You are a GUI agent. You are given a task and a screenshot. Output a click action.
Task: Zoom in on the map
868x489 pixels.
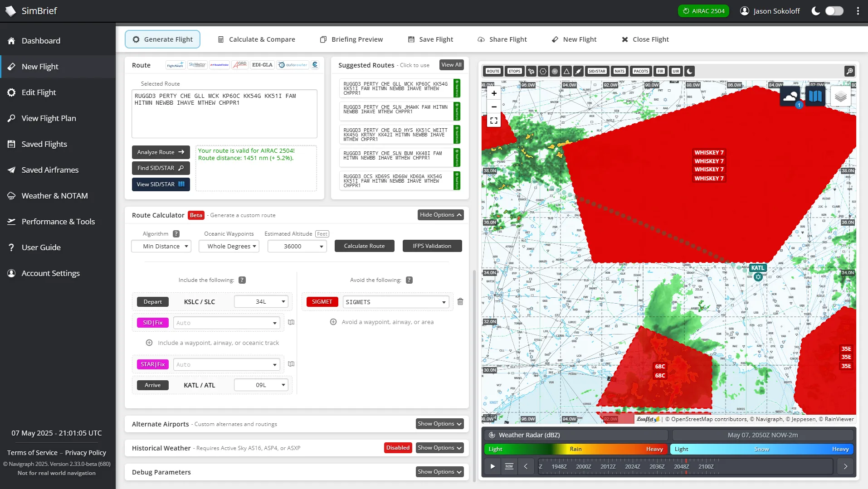click(494, 93)
